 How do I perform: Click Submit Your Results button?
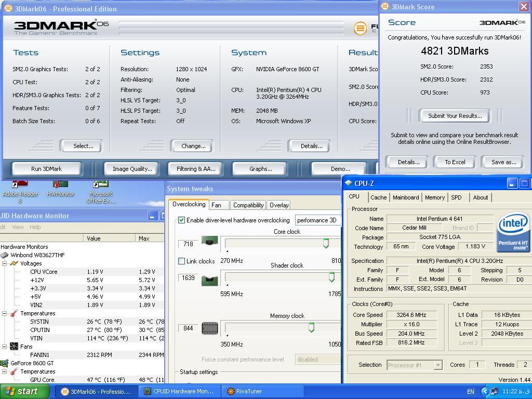click(x=455, y=116)
